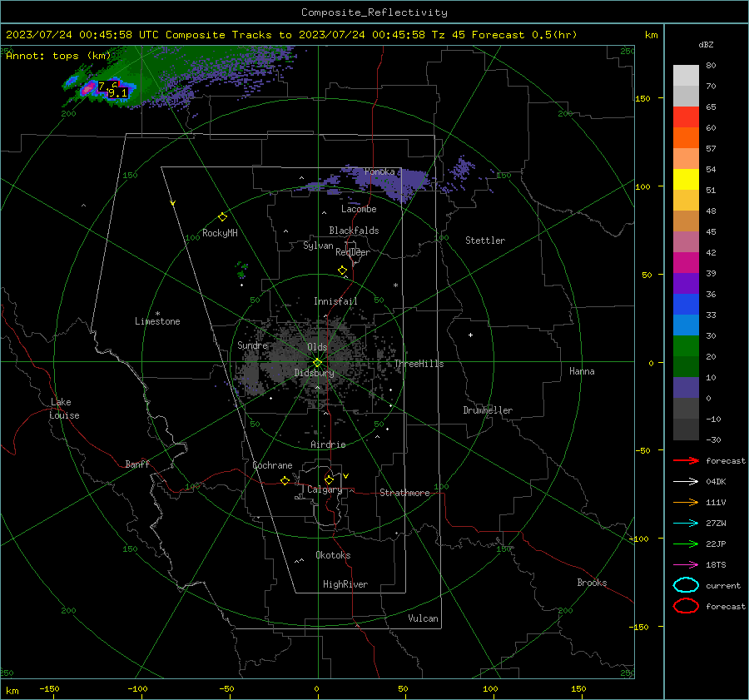The width and height of the screenshot is (749, 700).
Task: Click the Ponoka city label
Action: (379, 171)
